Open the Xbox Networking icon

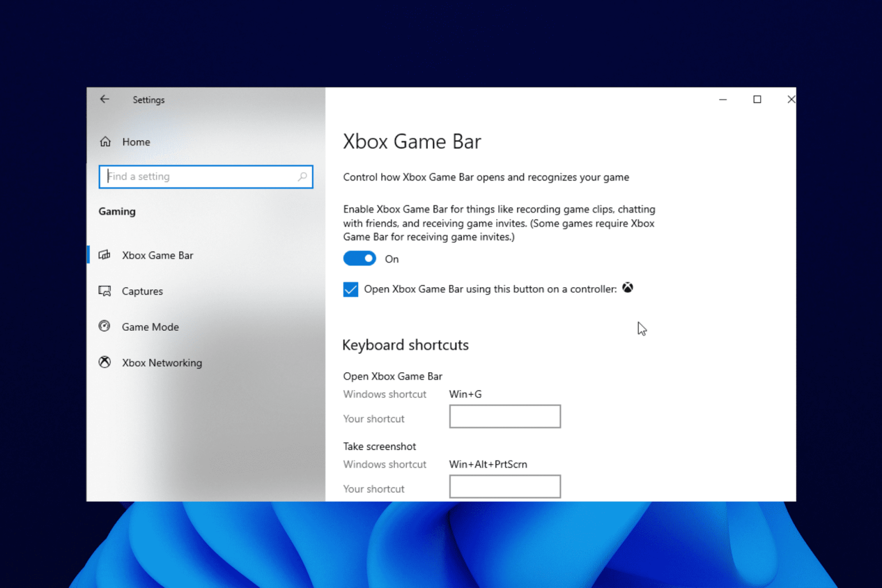coord(105,362)
